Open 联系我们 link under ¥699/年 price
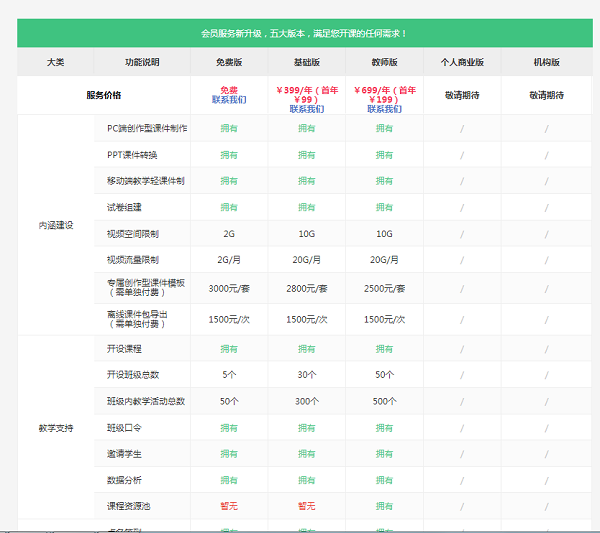The image size is (600, 533). coord(384,109)
